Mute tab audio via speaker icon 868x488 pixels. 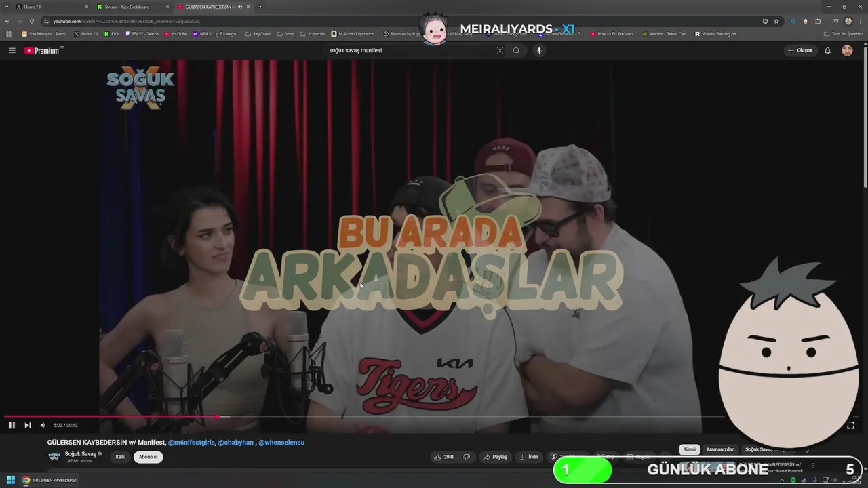click(x=240, y=7)
